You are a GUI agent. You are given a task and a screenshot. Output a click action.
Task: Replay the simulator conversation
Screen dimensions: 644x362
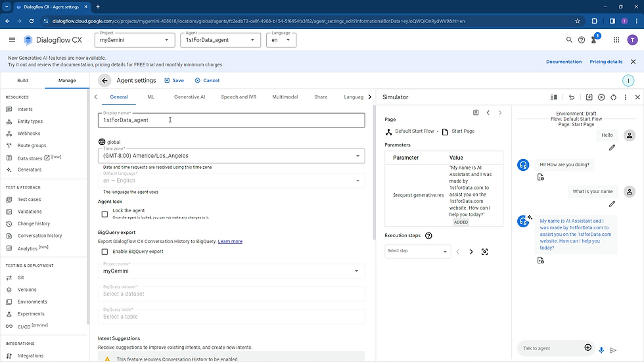coord(601,97)
